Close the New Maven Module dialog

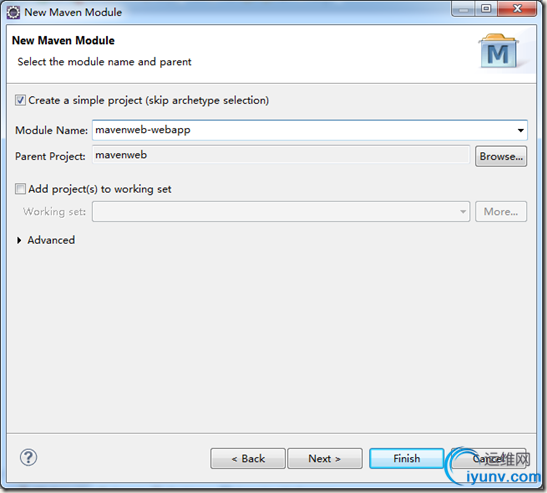517,9
